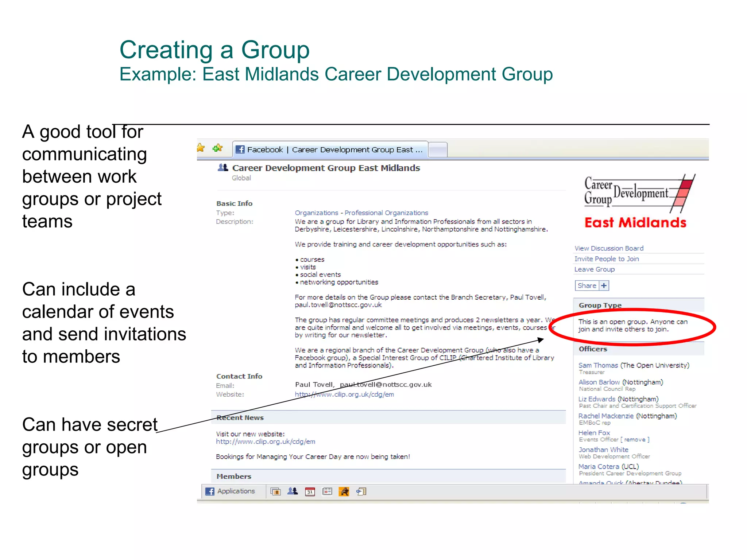Open the Professional Organizations link
The width and height of the screenshot is (747, 560).
(386, 213)
